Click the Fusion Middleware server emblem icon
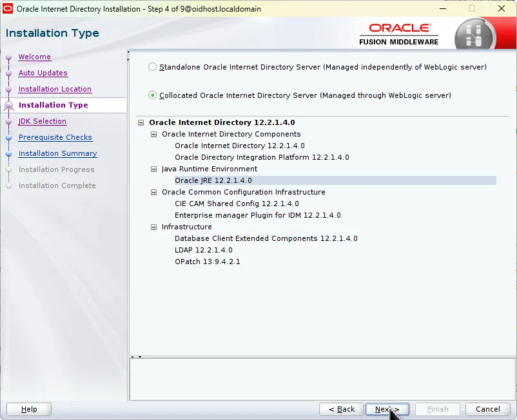This screenshot has width=517, height=420. (475, 35)
